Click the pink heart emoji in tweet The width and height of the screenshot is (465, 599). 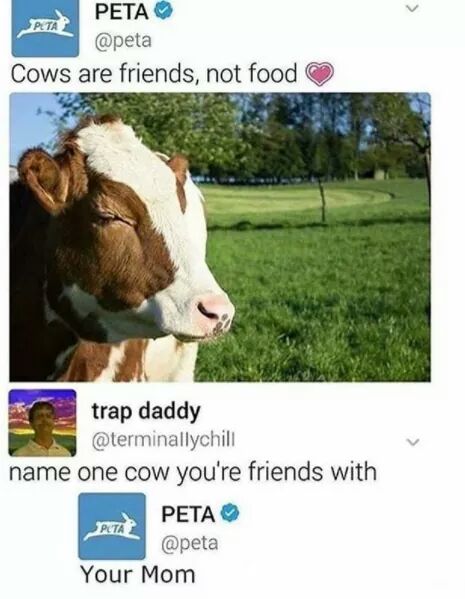[321, 74]
